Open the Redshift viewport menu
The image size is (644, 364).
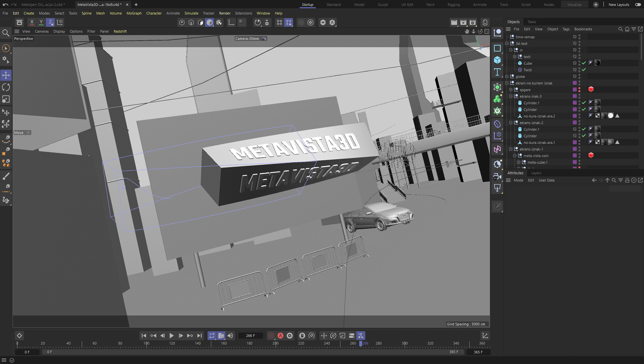click(120, 31)
